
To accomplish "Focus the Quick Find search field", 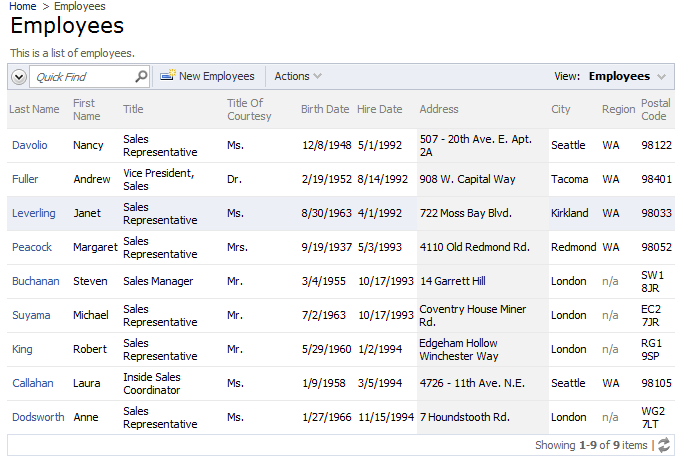I will 82,77.
